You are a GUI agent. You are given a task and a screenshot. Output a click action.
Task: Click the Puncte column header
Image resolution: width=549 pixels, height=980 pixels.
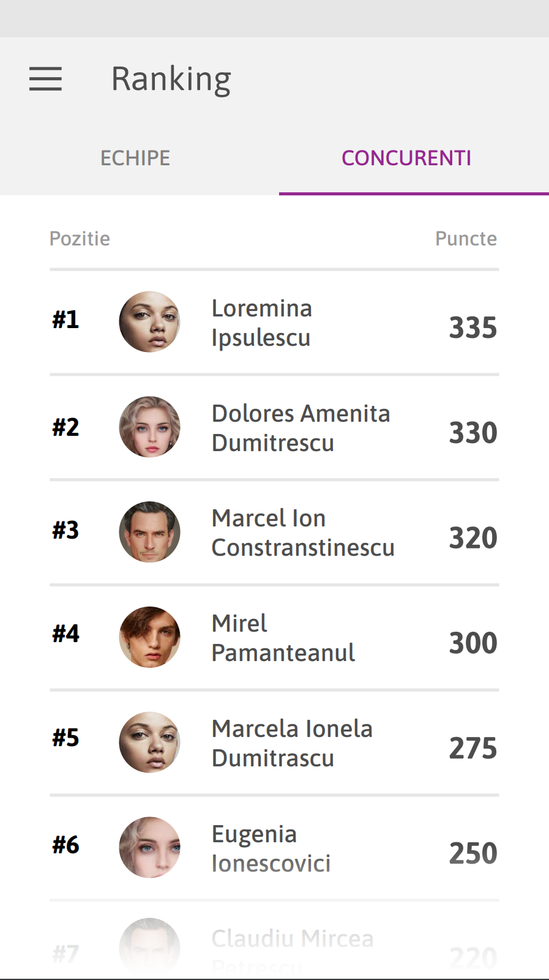click(466, 239)
